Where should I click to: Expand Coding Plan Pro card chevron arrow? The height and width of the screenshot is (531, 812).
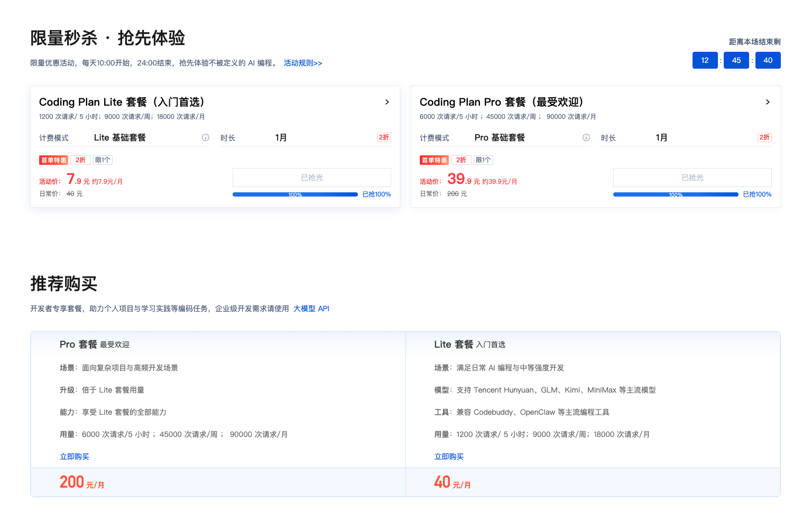(x=768, y=102)
